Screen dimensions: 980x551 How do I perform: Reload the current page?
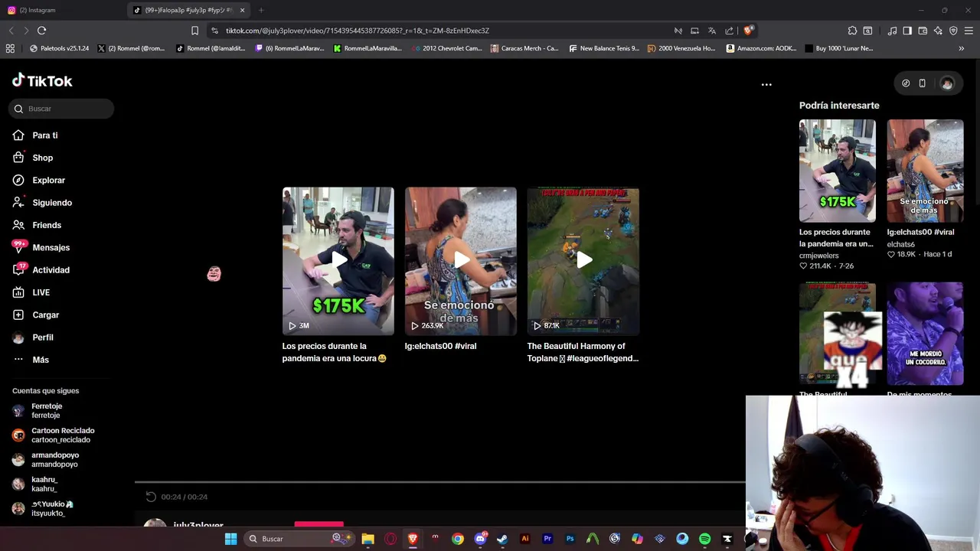(41, 31)
